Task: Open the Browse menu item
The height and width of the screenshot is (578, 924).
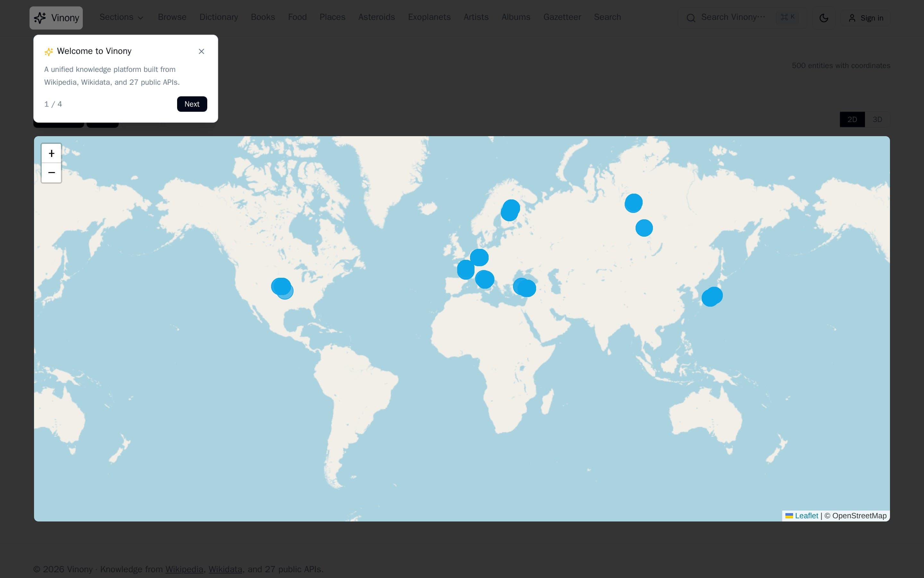Action: click(x=172, y=17)
